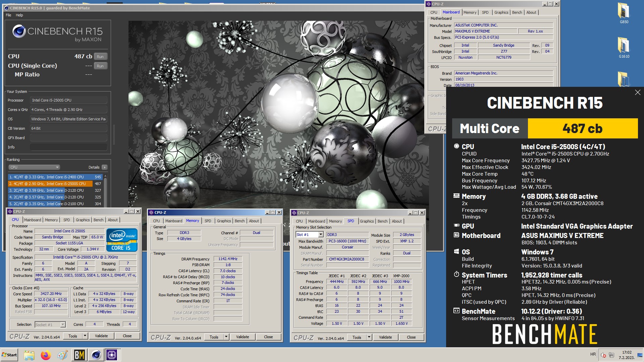Click the Intel Core i5 logo in CPU-Z
This screenshot has width=644, height=362.
tap(122, 240)
